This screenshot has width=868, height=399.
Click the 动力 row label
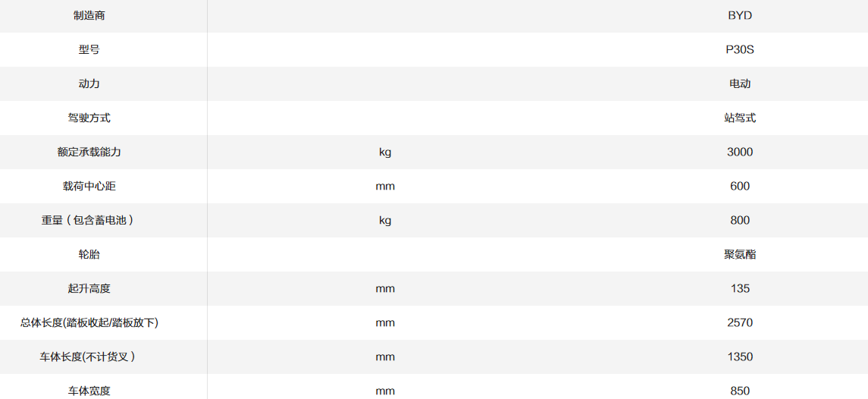(x=89, y=83)
